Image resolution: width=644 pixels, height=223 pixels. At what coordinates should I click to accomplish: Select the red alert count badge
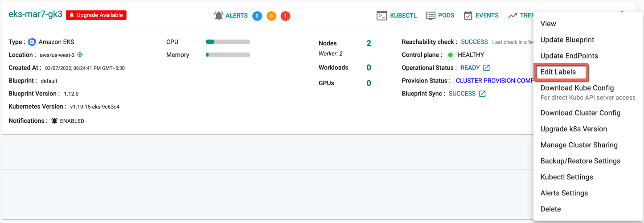point(285,16)
